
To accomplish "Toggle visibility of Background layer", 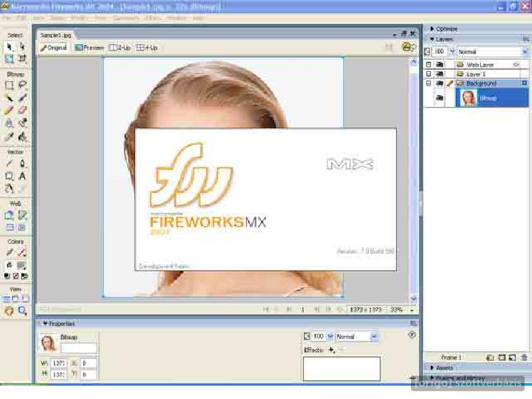I will [440, 83].
